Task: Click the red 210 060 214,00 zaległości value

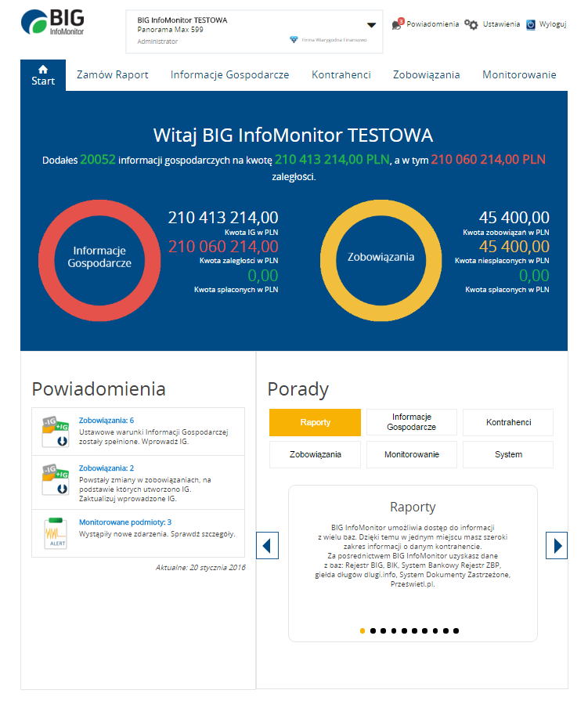Action: click(x=223, y=247)
